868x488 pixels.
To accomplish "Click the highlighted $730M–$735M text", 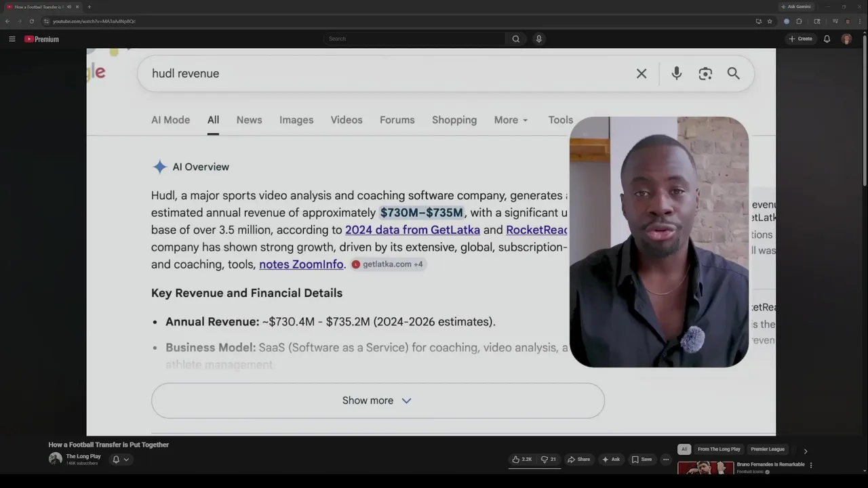I will coord(421,213).
